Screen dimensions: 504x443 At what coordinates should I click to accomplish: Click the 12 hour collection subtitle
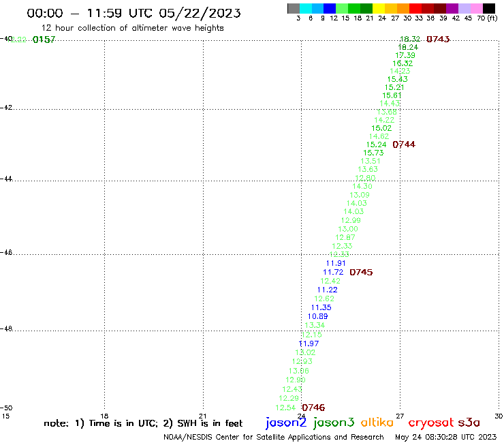coord(132,28)
